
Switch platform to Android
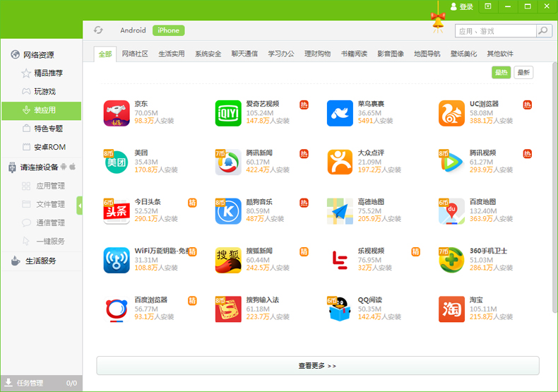tap(133, 30)
